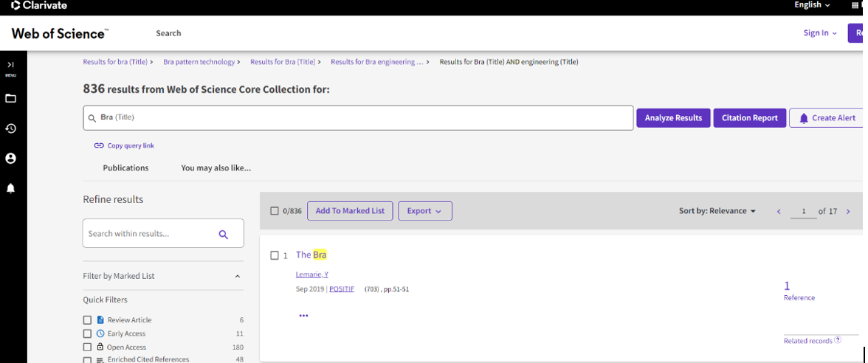Switch to the Publications tab
The width and height of the screenshot is (868, 363).
tap(125, 167)
